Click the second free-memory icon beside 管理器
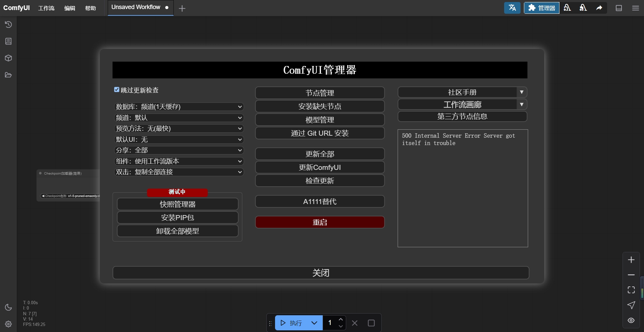 pyautogui.click(x=583, y=8)
